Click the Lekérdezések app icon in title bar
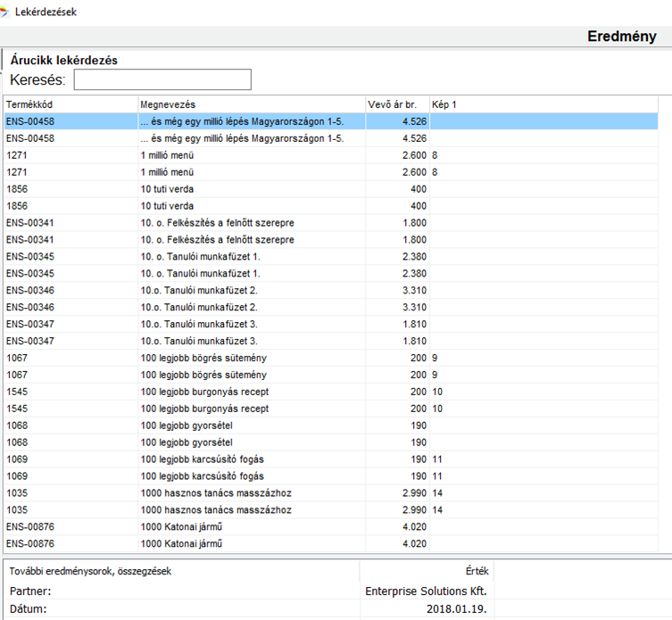The image size is (672, 620). [4, 12]
